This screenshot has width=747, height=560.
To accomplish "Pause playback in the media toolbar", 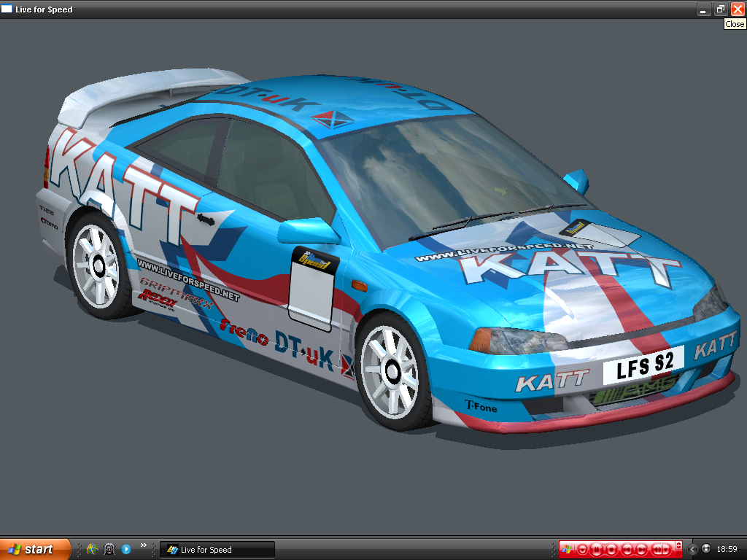I will point(597,550).
